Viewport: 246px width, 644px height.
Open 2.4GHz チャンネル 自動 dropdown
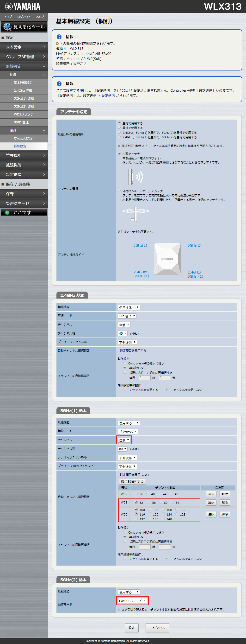click(124, 325)
